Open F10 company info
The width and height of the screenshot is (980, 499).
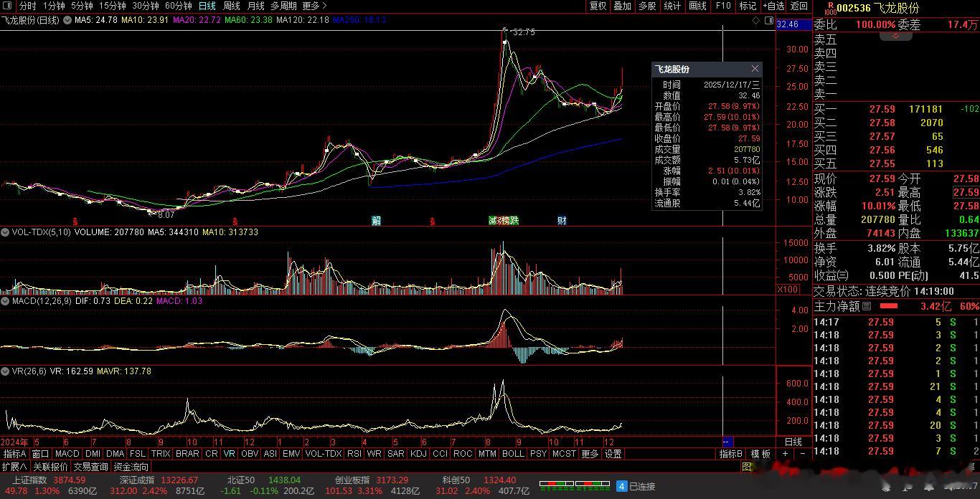pos(723,6)
